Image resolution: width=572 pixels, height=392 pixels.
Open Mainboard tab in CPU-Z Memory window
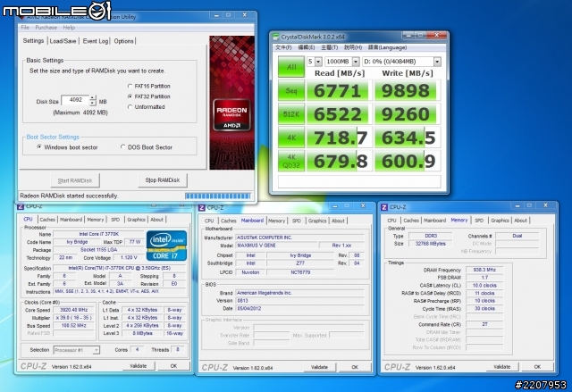pos(434,221)
